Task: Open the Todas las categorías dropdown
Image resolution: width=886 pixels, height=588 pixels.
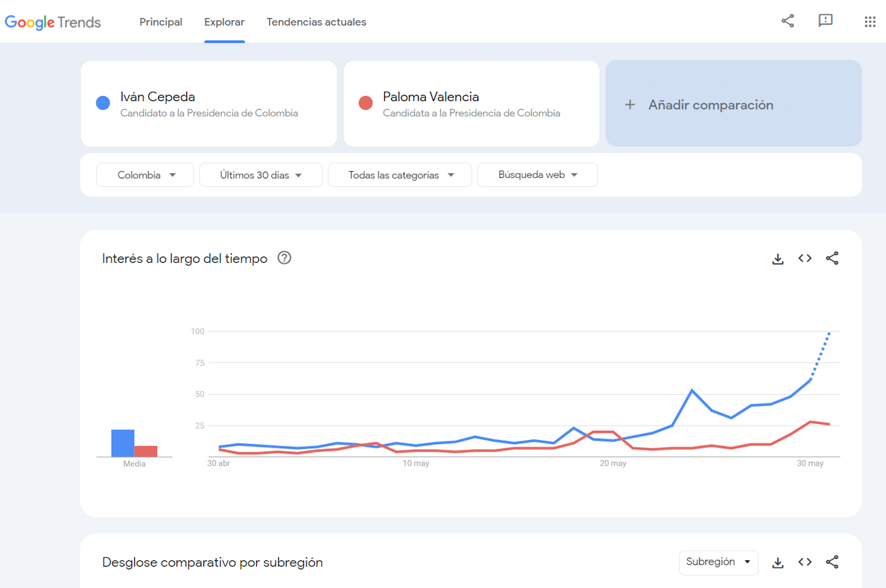Action: pos(400,175)
